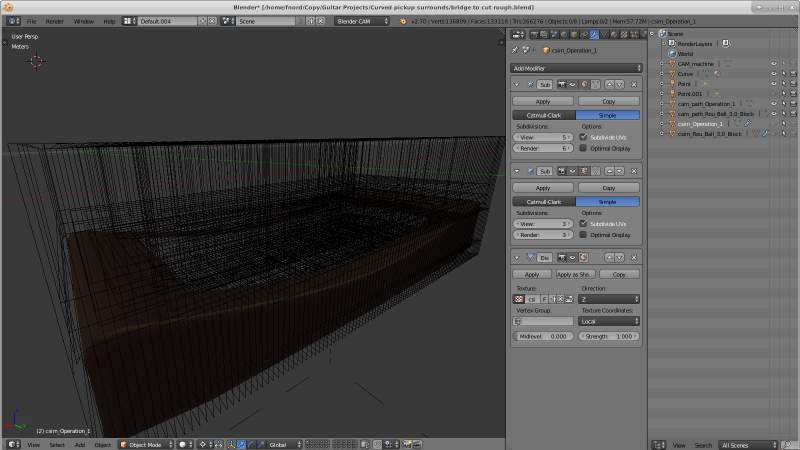Click the Displace Strength slider field
The image size is (800, 450).
point(610,336)
